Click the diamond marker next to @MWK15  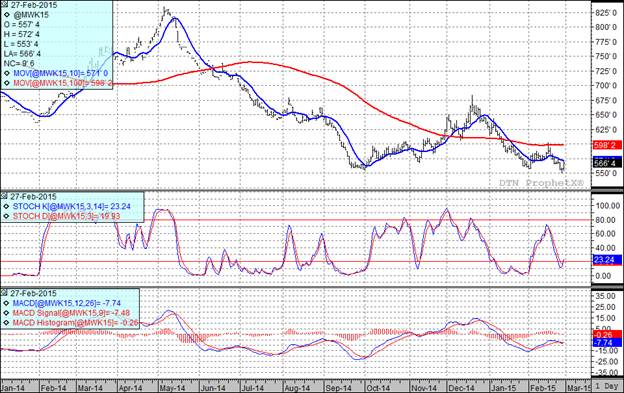(7, 15)
